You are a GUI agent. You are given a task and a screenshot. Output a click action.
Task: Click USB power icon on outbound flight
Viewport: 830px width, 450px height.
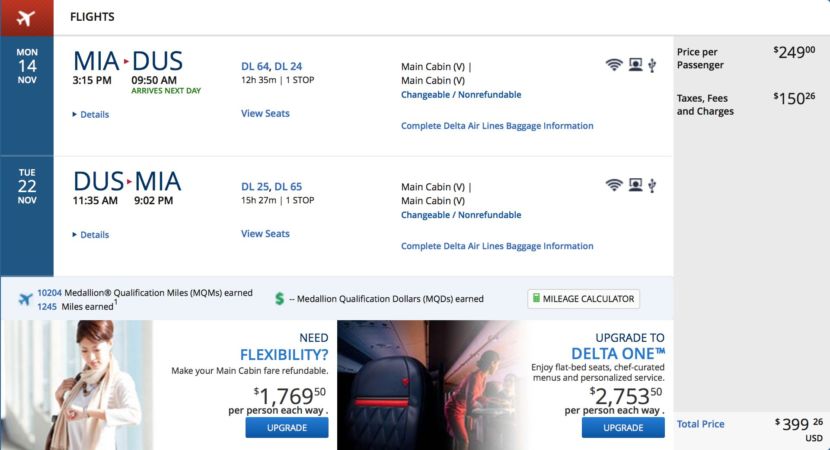pos(652,66)
